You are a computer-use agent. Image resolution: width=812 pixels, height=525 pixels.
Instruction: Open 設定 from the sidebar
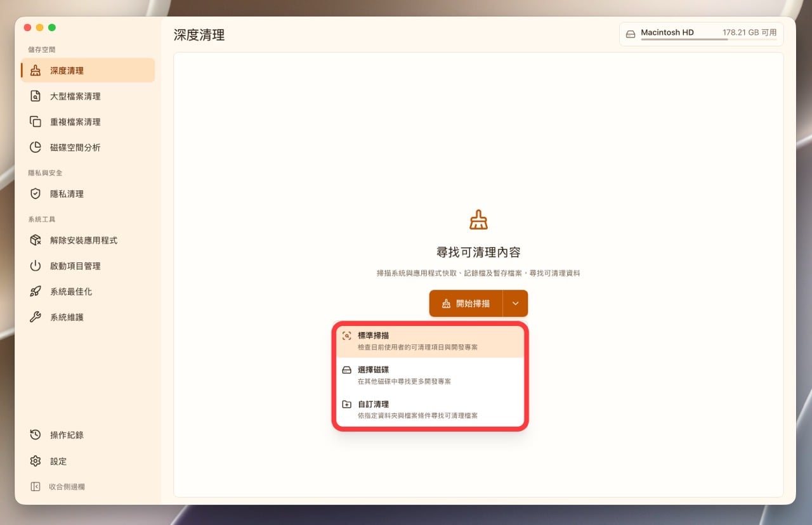(88, 461)
